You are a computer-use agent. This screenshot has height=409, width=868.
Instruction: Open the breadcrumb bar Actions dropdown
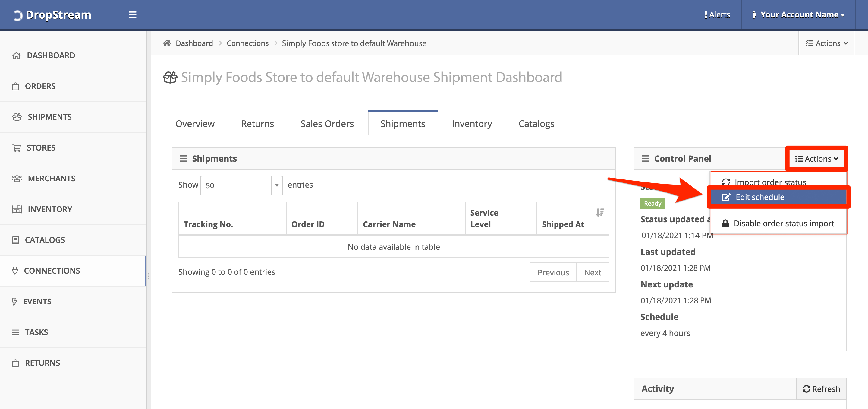(x=826, y=43)
